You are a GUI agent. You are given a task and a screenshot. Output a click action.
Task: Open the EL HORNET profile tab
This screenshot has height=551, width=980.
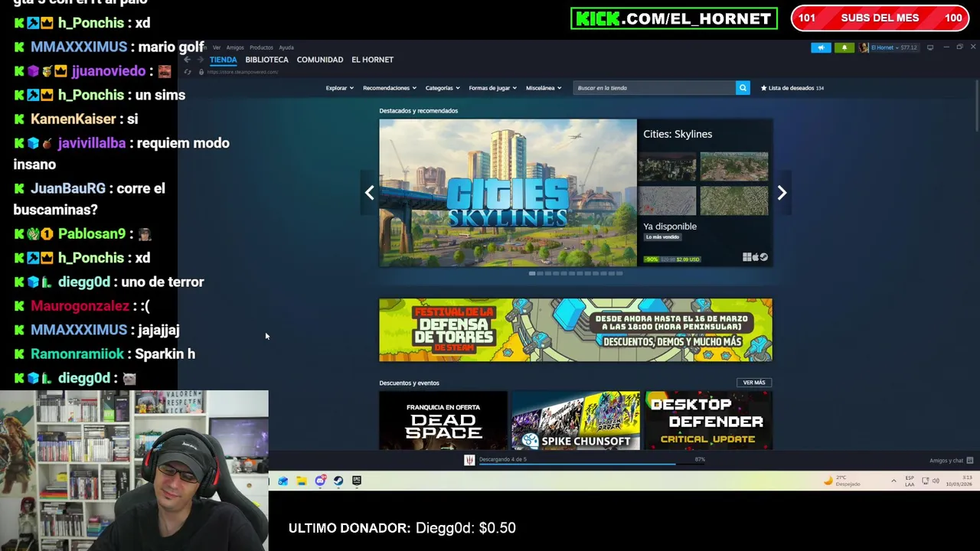(372, 60)
